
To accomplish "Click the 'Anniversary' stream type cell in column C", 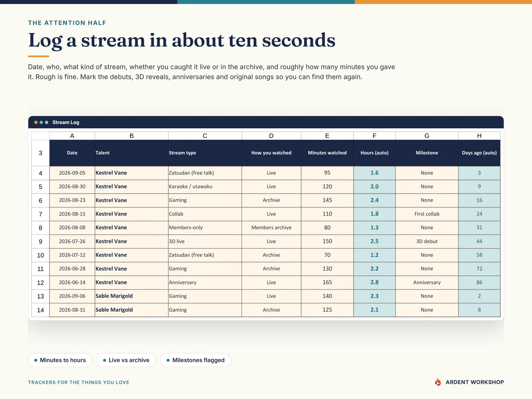I will point(205,282).
